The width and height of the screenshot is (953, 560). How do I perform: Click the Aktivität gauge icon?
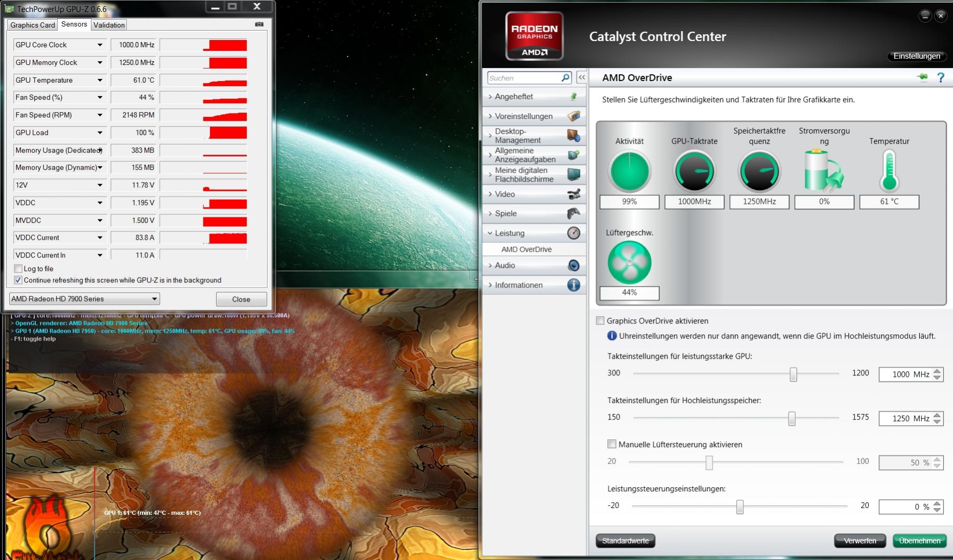tap(630, 172)
